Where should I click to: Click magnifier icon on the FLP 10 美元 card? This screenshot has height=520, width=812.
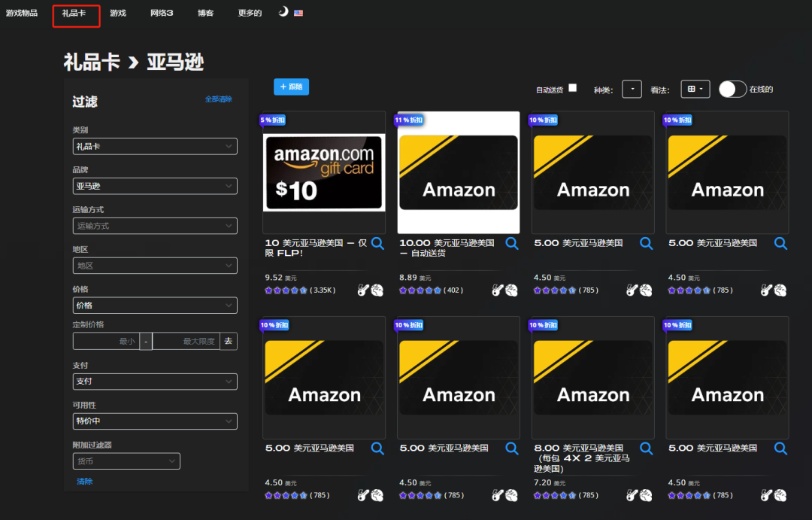pyautogui.click(x=377, y=243)
